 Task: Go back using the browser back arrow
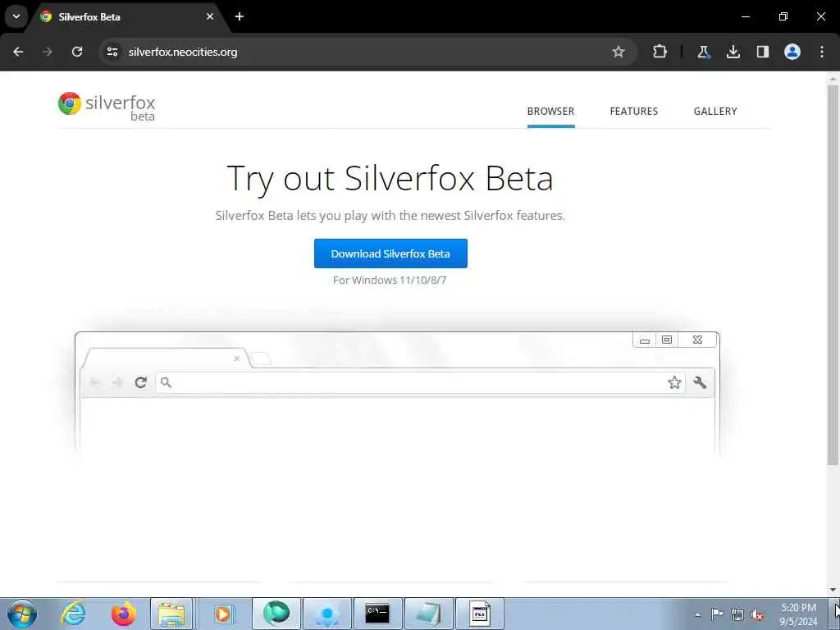click(x=18, y=52)
